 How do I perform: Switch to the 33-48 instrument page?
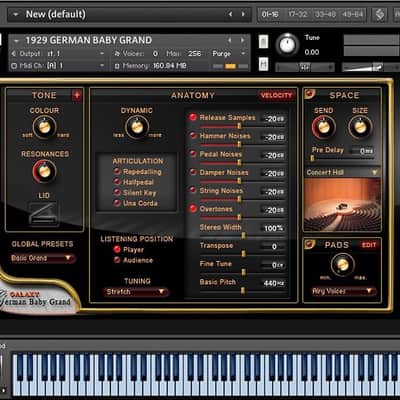coord(324,14)
